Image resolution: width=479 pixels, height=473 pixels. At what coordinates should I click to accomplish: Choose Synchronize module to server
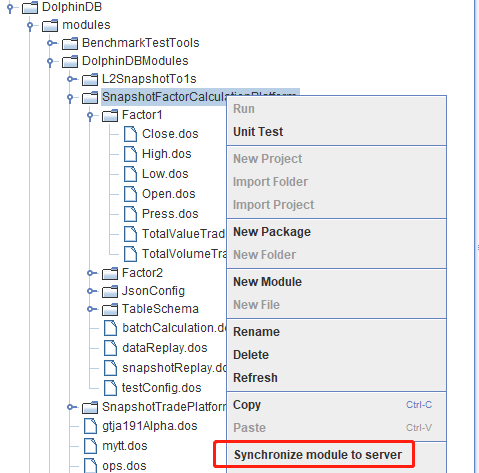[318, 455]
